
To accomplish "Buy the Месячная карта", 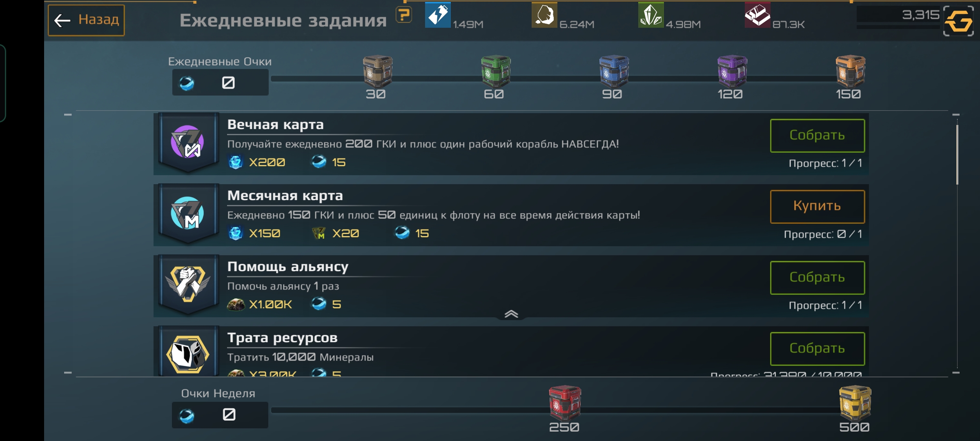I will click(817, 207).
